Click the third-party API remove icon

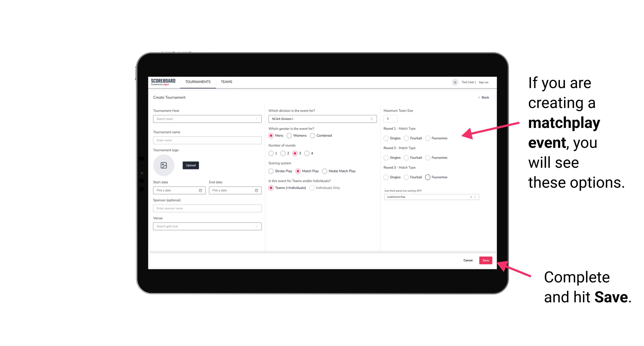coord(471,197)
